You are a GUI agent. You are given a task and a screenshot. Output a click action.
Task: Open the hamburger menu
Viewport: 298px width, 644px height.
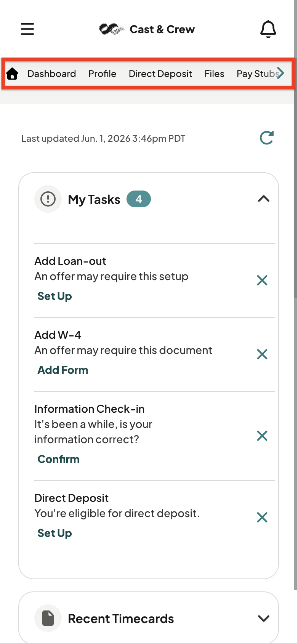(27, 29)
